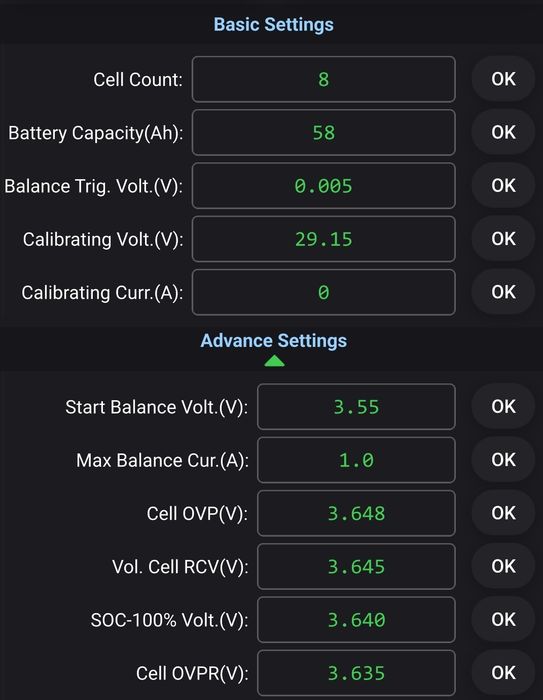The image size is (543, 700).
Task: Collapse Advance Settings with green triangle
Action: click(x=274, y=361)
